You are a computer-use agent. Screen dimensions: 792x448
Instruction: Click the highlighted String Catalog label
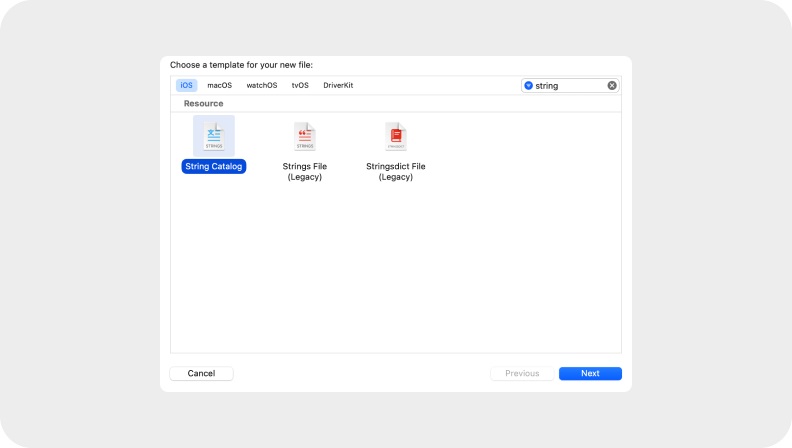click(x=214, y=167)
